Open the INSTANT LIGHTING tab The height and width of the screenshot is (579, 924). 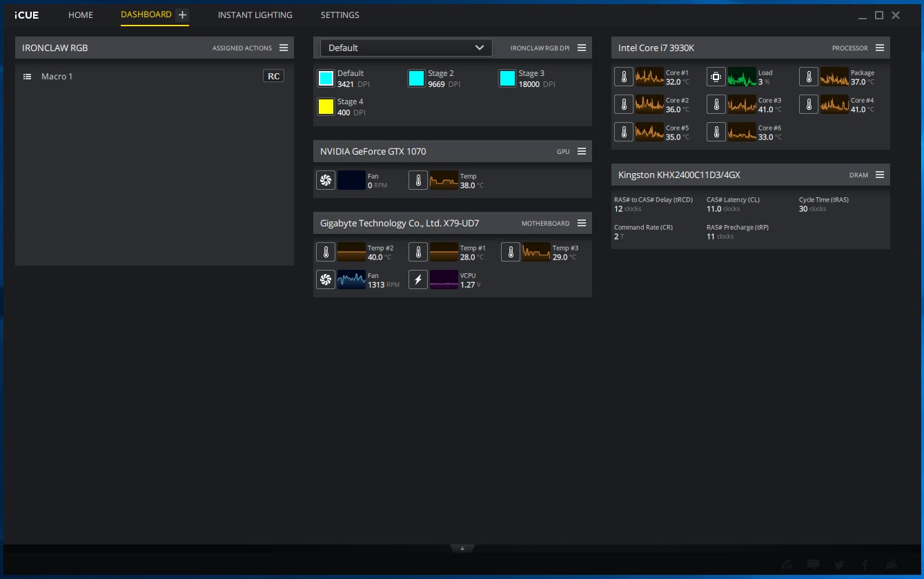(x=255, y=15)
